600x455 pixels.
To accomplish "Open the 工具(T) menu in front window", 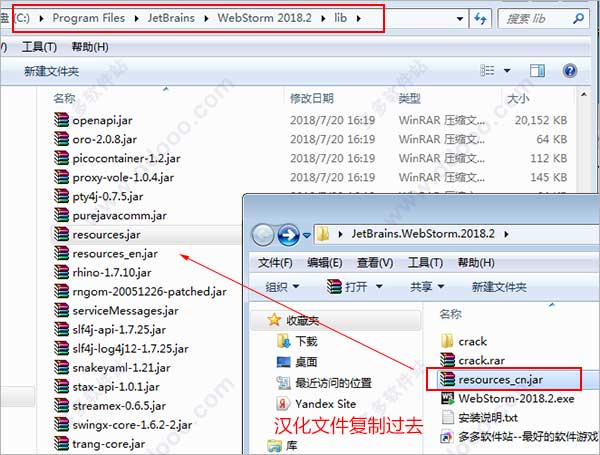I will click(x=425, y=263).
